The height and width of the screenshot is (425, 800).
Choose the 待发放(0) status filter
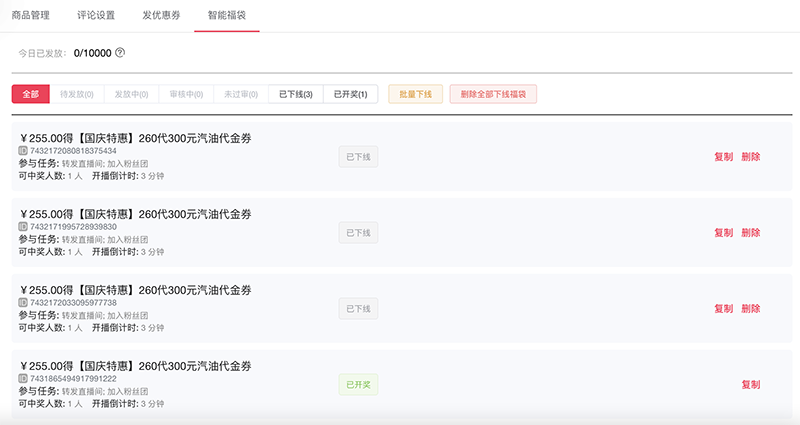(77, 94)
